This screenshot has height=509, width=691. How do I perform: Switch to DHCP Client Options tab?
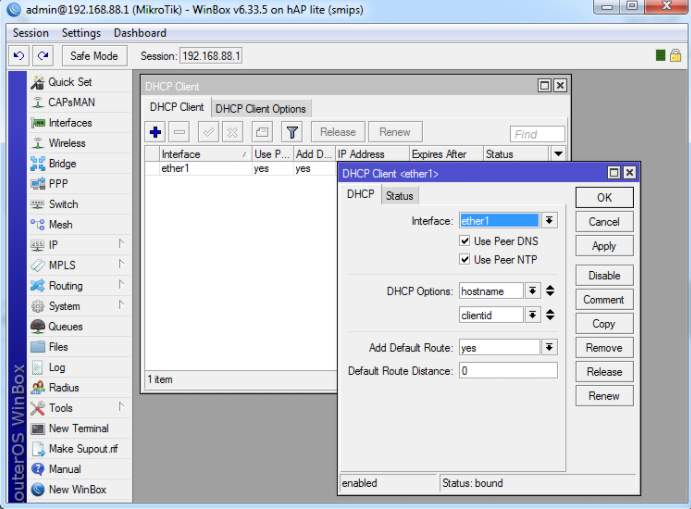click(260, 108)
